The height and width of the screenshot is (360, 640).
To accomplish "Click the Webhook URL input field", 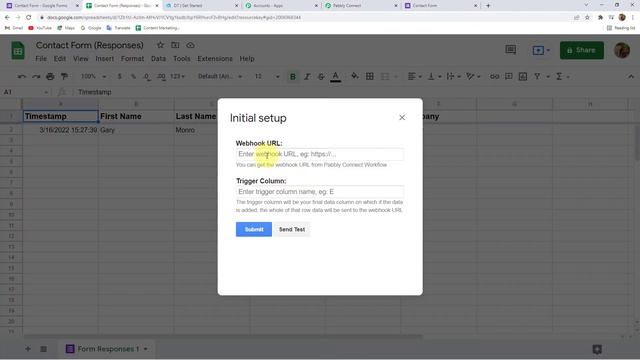I will point(320,154).
